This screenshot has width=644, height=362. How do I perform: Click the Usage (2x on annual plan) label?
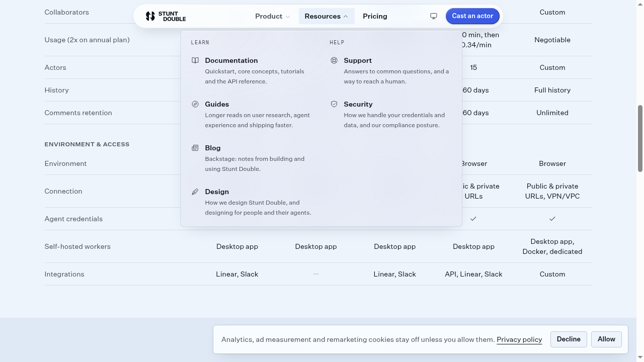87,40
